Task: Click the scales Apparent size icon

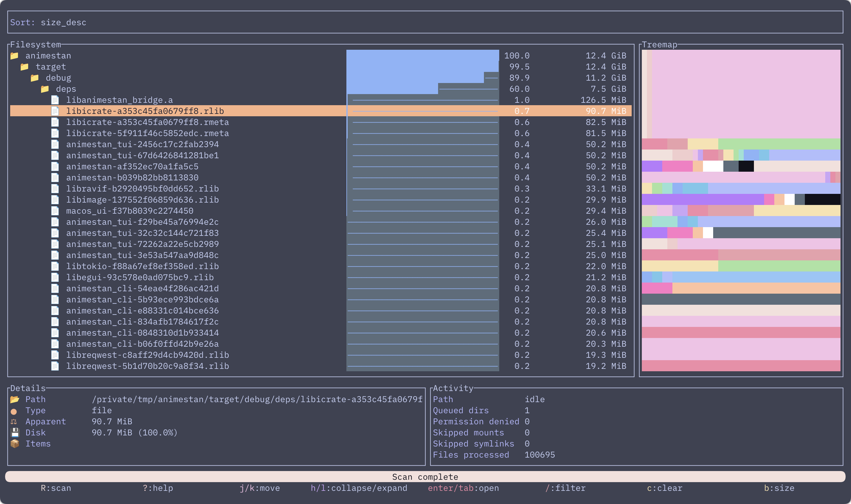Action: pos(13,422)
